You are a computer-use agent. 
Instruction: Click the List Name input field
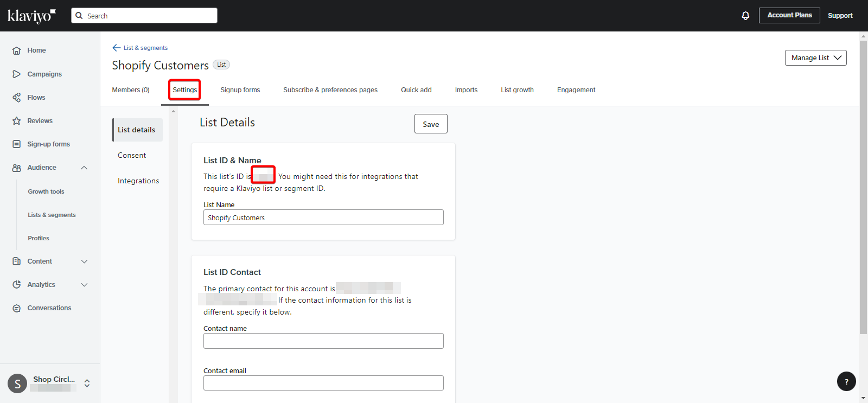pyautogui.click(x=323, y=218)
